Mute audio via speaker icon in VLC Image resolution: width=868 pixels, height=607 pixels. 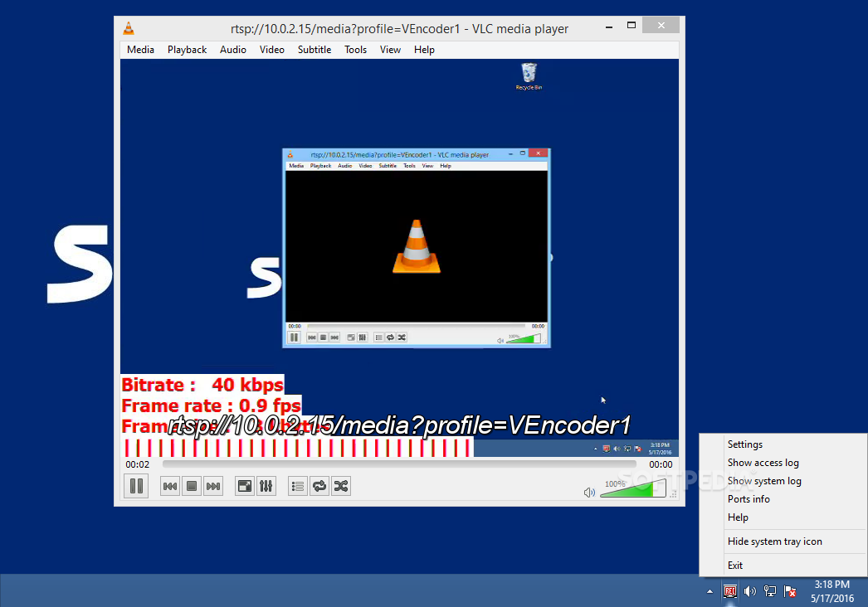tap(589, 493)
